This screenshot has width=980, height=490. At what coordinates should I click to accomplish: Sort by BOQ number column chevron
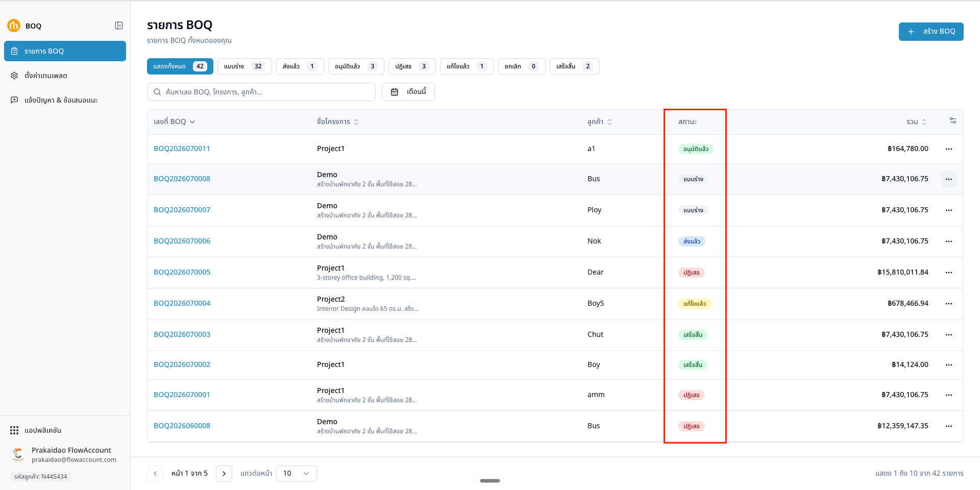(192, 122)
